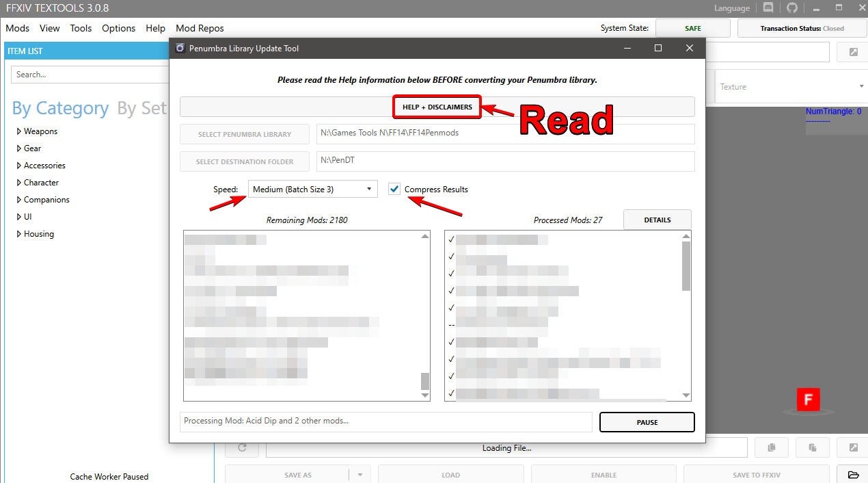Expand the Housing tree node

point(19,234)
